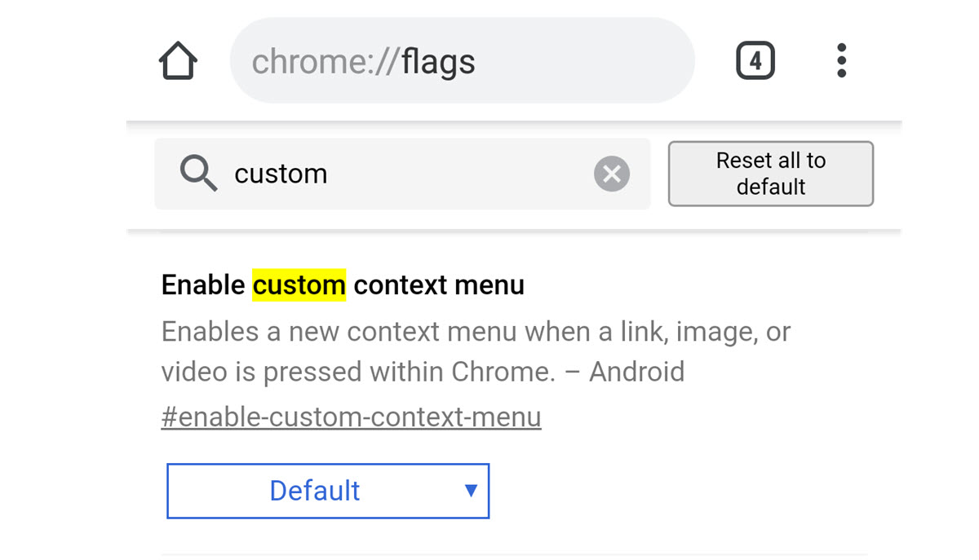The width and height of the screenshot is (979, 560).
Task: Open the three-dot Chrome menu
Action: pyautogui.click(x=841, y=61)
